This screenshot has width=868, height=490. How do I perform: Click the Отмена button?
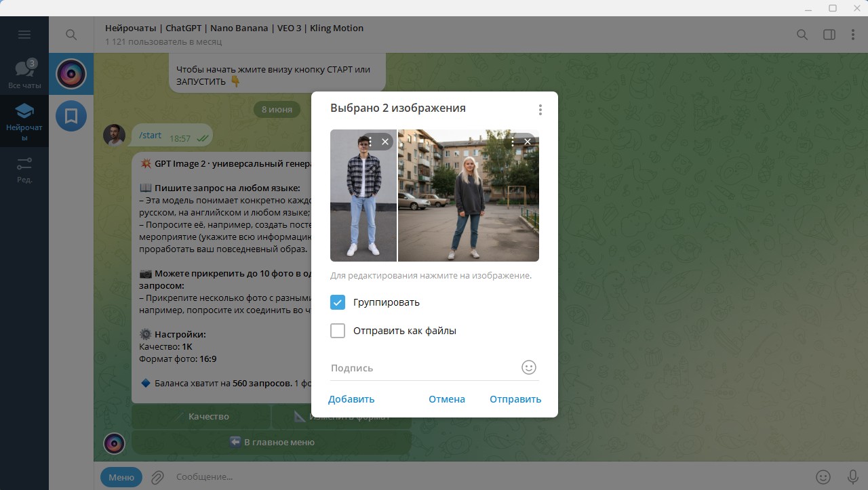447,399
